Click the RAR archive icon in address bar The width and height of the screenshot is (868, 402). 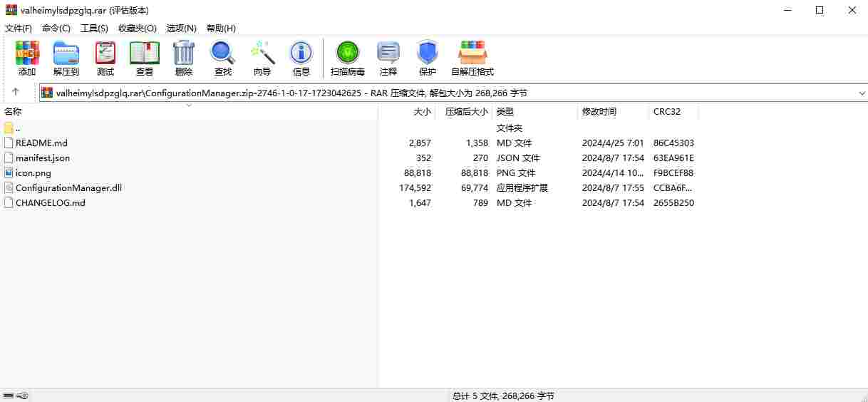coord(47,93)
